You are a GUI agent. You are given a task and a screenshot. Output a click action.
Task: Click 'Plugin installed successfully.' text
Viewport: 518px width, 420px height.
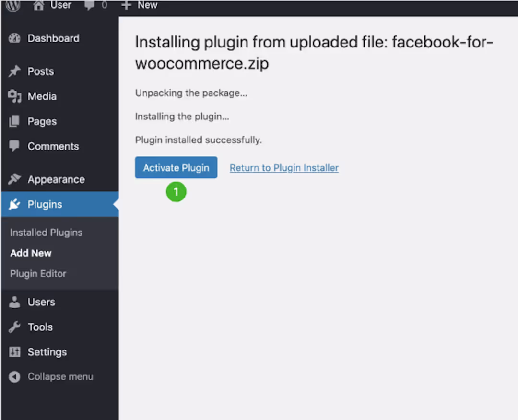coord(198,140)
